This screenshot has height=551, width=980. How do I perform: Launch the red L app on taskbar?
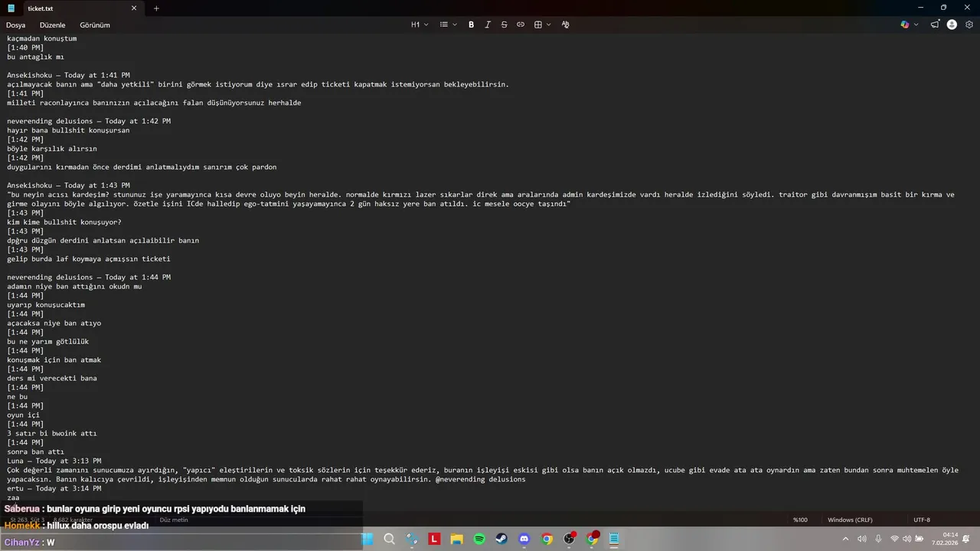[434, 539]
